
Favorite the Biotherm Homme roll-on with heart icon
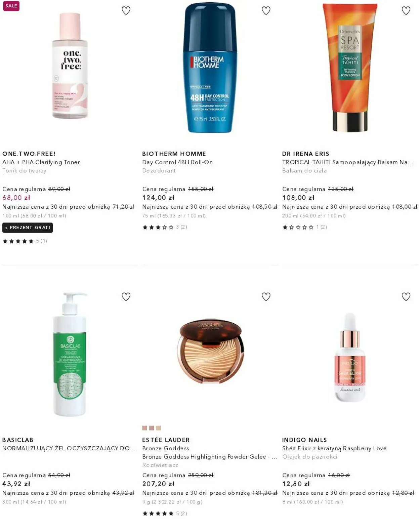[266, 11]
